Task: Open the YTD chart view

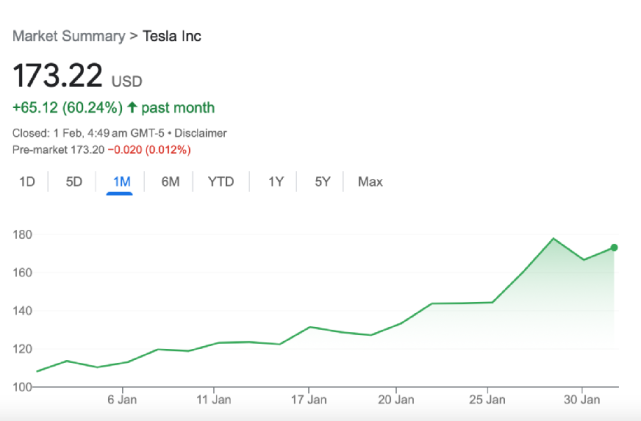Action: (x=221, y=181)
